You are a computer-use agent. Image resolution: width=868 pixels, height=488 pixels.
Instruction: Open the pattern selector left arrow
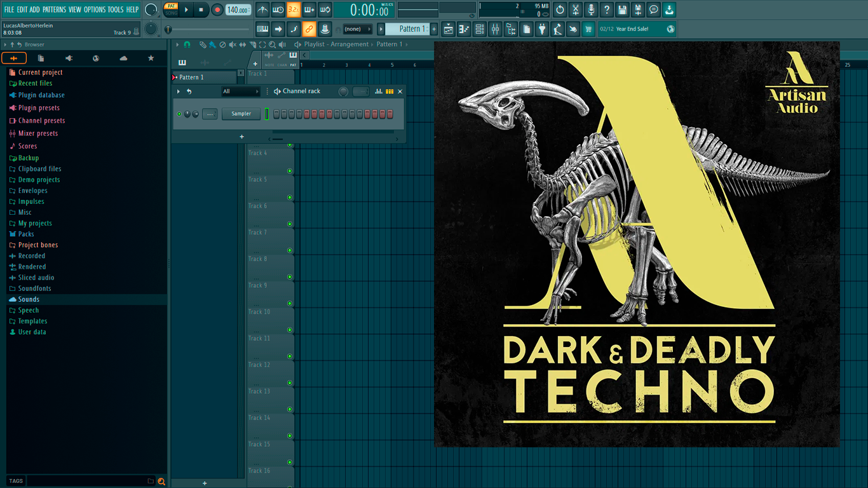click(381, 29)
